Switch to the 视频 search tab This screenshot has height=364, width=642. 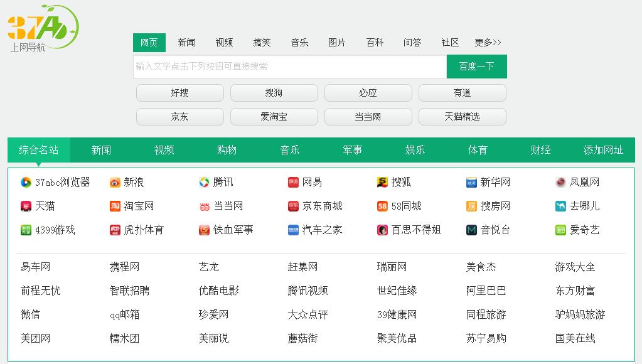coord(225,43)
